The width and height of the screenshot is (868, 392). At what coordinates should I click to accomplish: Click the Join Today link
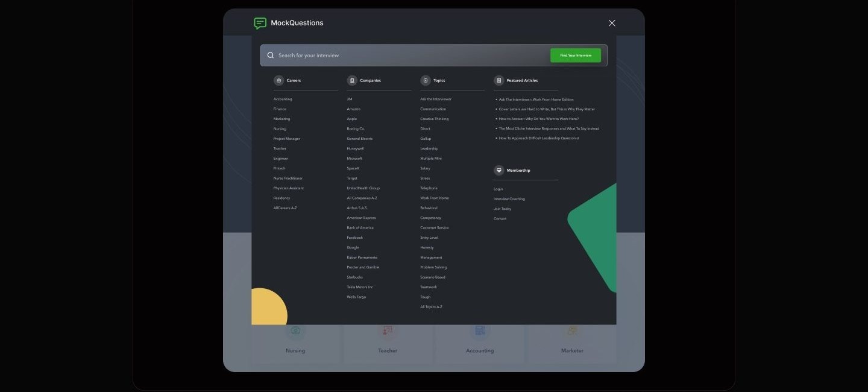(x=503, y=209)
